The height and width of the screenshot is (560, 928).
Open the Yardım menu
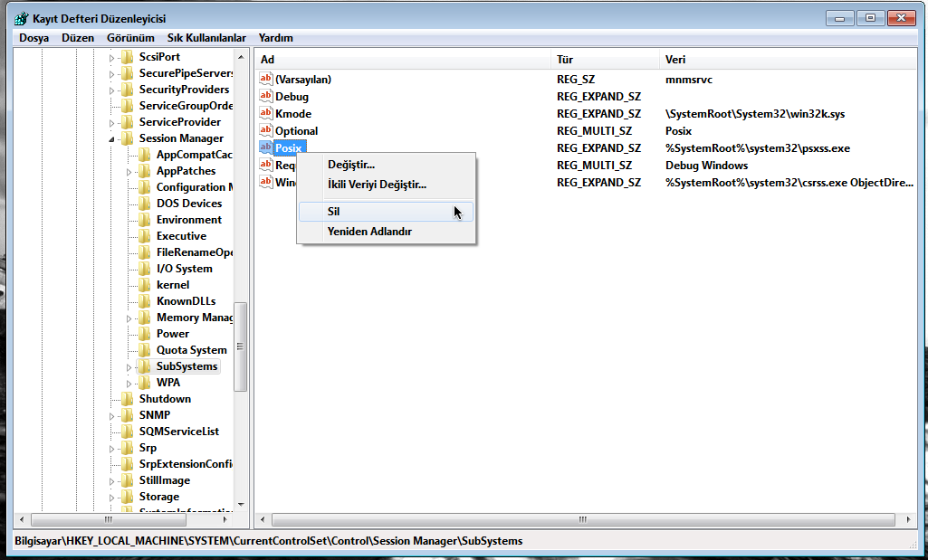click(x=276, y=38)
